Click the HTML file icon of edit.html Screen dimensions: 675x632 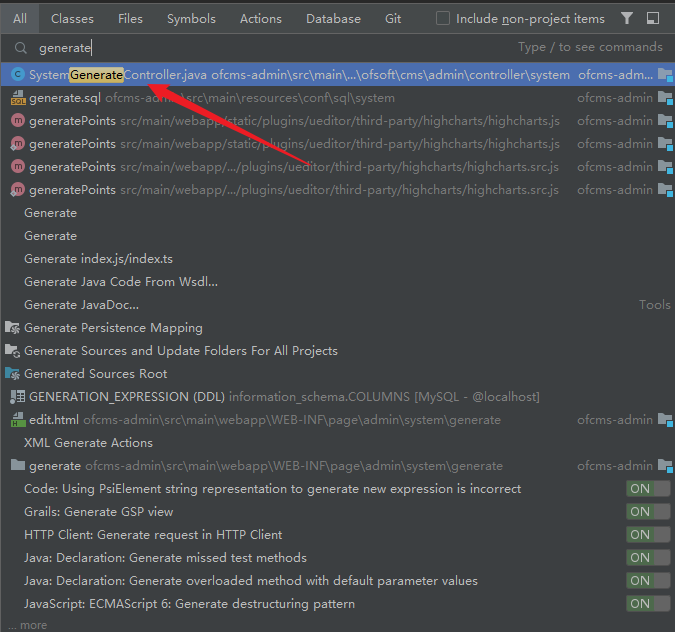pos(18,420)
